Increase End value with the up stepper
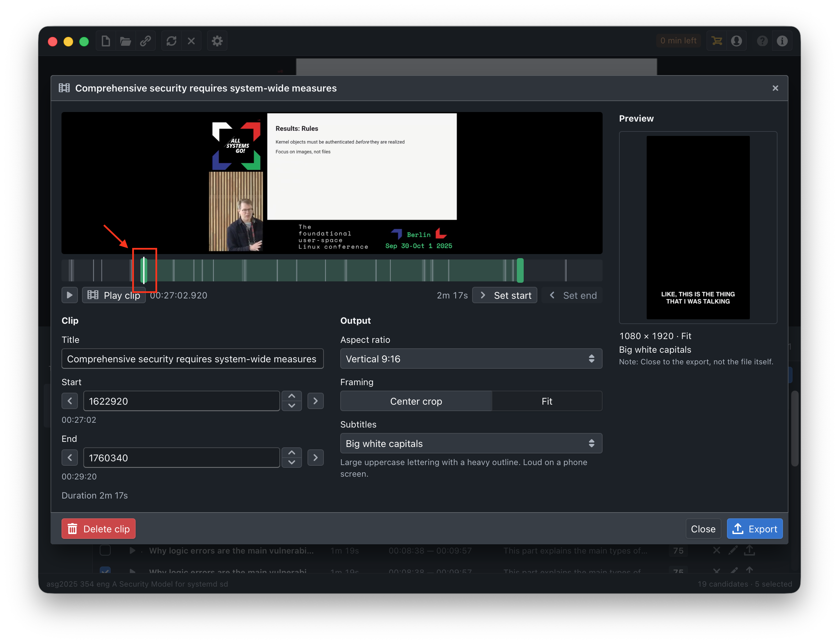This screenshot has width=839, height=644. pos(291,453)
